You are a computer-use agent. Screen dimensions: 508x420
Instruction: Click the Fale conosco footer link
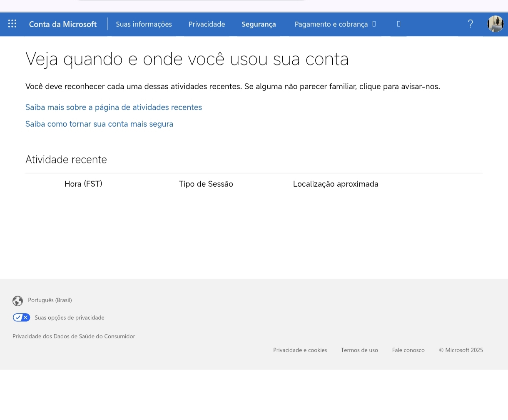[x=408, y=350]
